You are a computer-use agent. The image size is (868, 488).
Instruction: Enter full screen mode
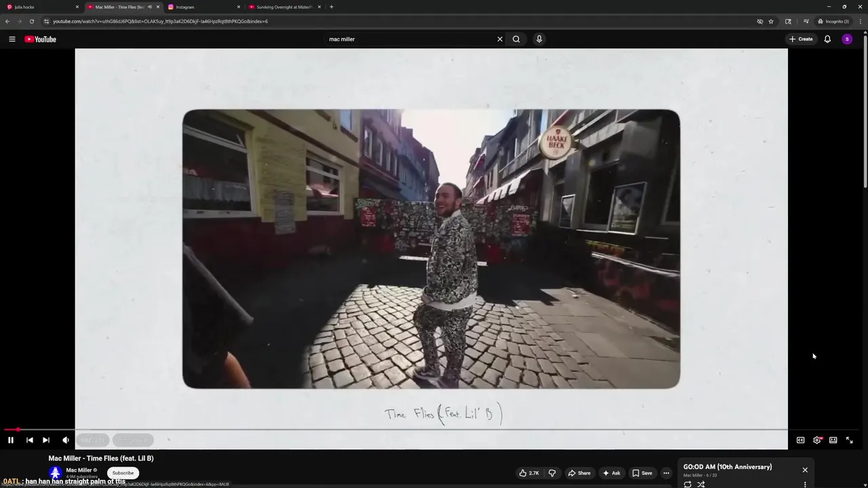tap(850, 440)
